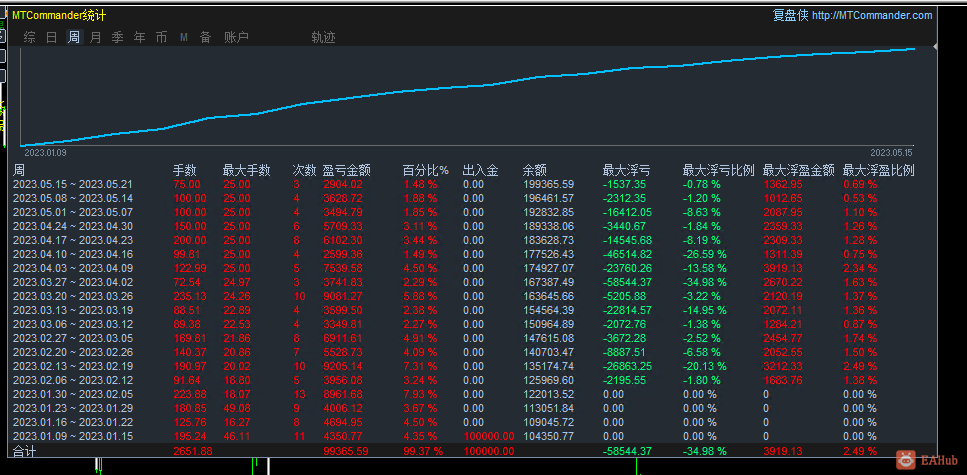Image resolution: width=967 pixels, height=475 pixels.
Task: Open the M tab
Action: pos(184,38)
